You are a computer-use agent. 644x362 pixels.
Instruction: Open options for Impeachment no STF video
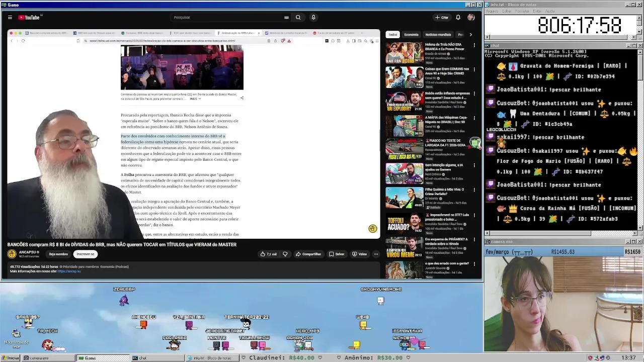pyautogui.click(x=474, y=215)
